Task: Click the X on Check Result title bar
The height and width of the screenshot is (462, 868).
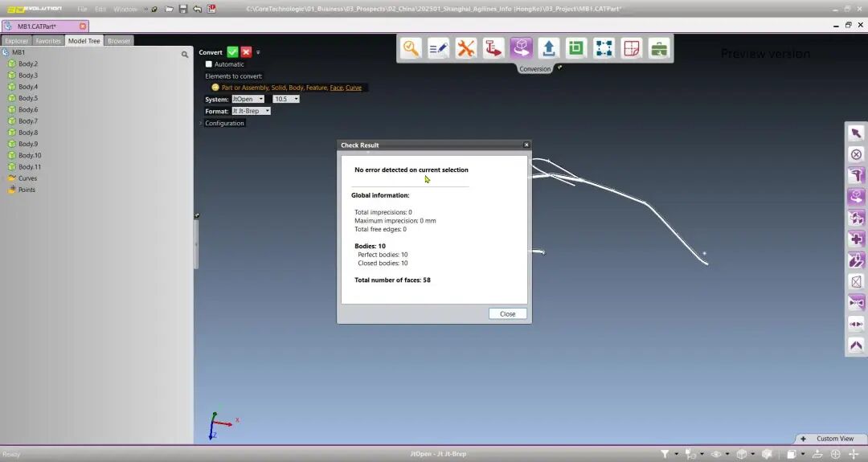Action: [526, 145]
